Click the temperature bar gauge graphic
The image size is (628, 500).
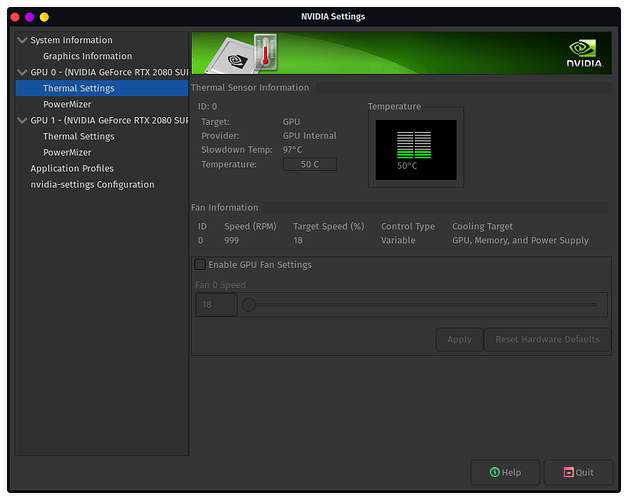click(x=414, y=145)
